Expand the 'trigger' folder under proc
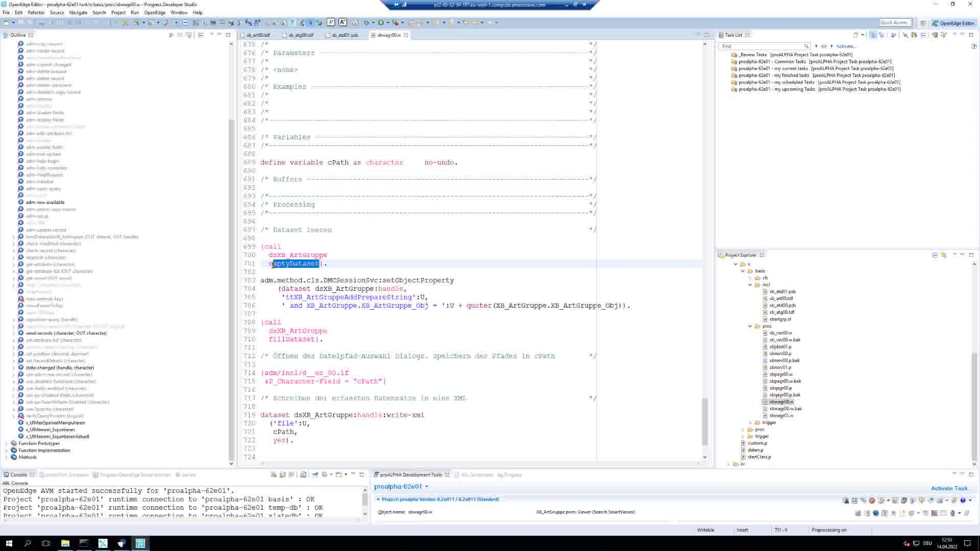Screen dimensions: 980x551 tap(750, 422)
